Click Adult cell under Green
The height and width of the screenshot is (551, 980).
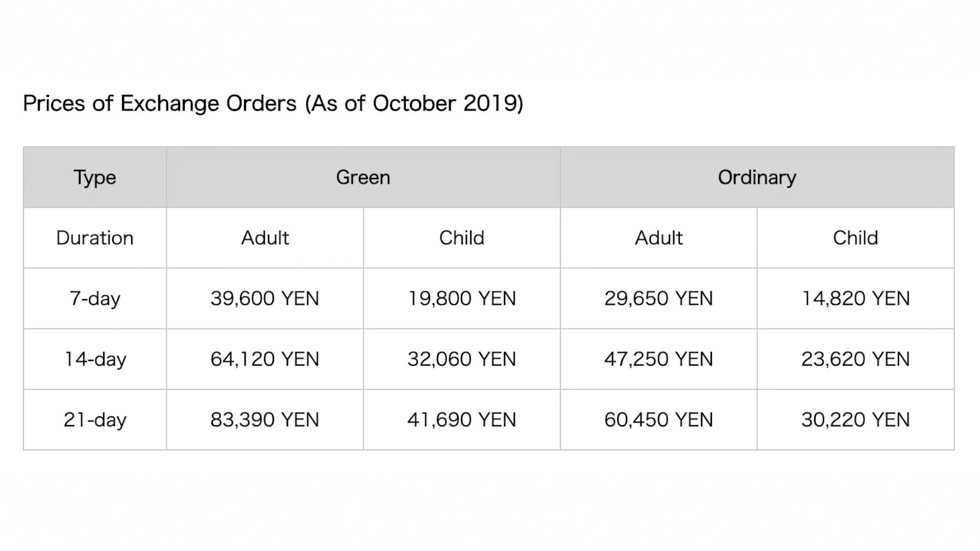pos(265,238)
